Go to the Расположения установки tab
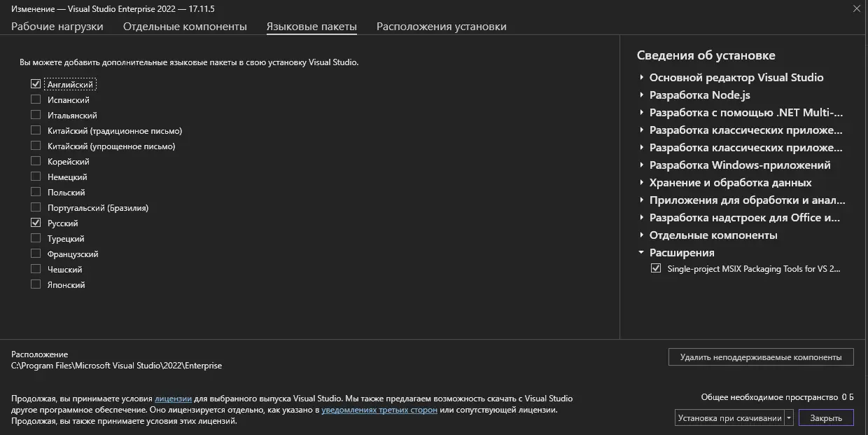 (441, 27)
